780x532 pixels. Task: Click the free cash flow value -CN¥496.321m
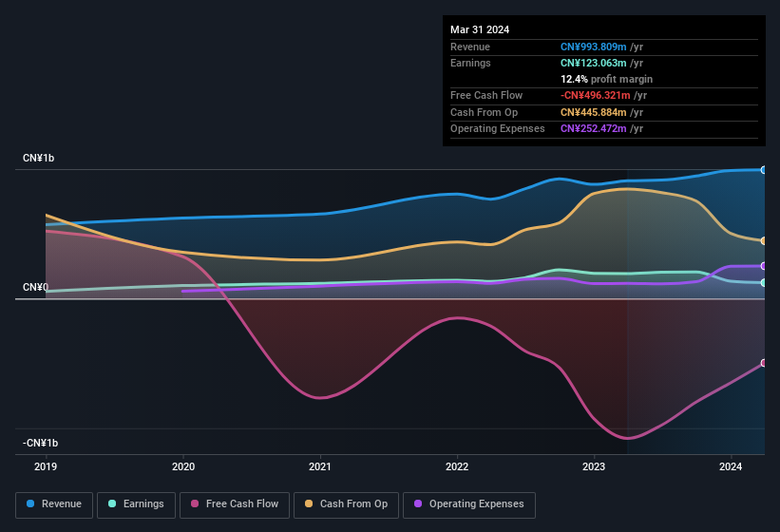click(x=595, y=95)
